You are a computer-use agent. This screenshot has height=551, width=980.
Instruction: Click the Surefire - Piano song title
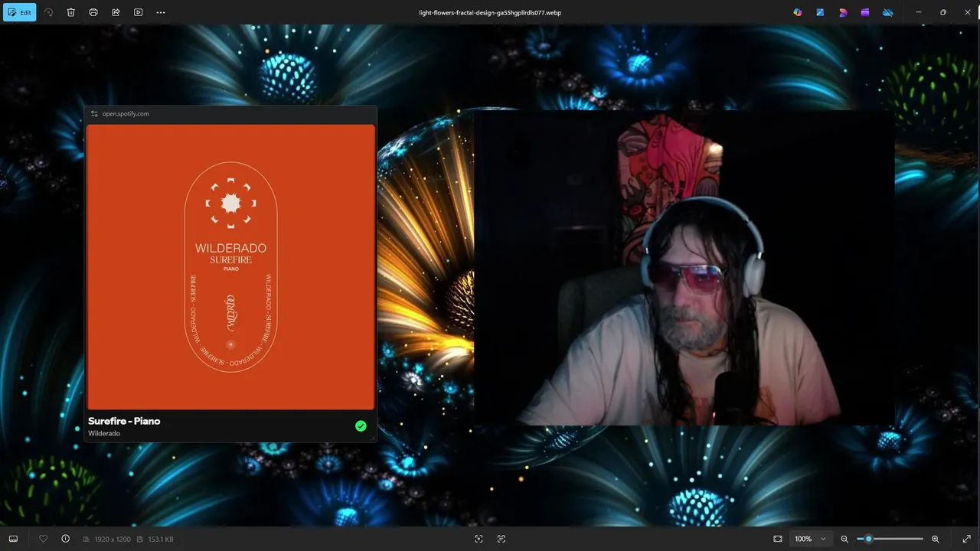click(124, 421)
